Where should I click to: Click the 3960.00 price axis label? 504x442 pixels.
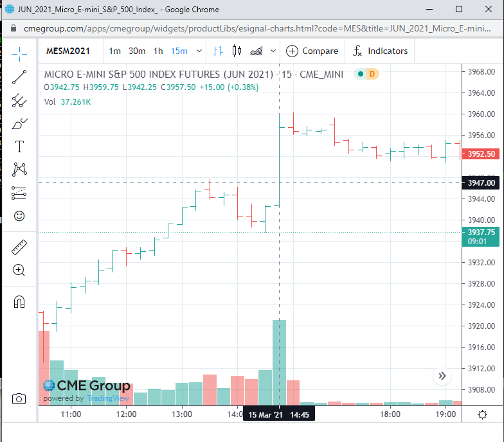(x=481, y=114)
